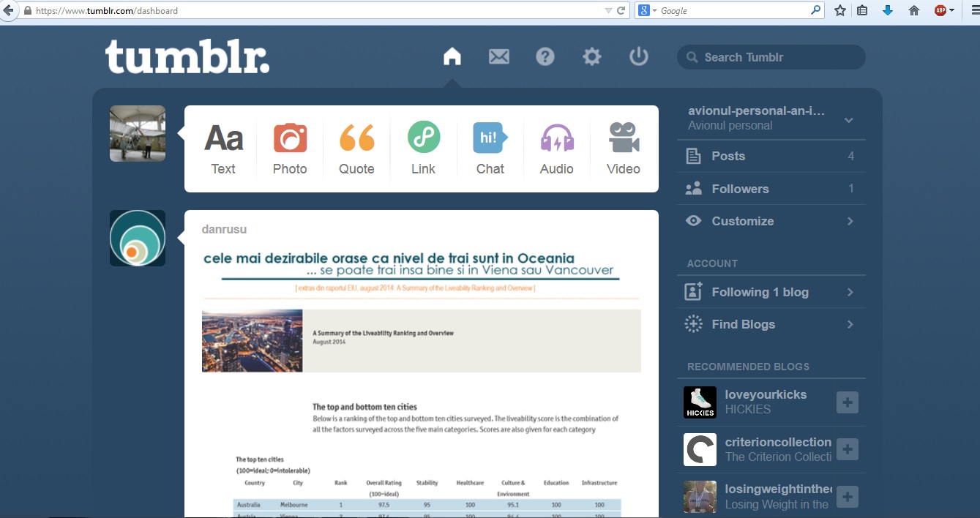The image size is (980, 518).
Task: Expand the avionul-personal blog switcher arrow
Action: pyautogui.click(x=849, y=120)
